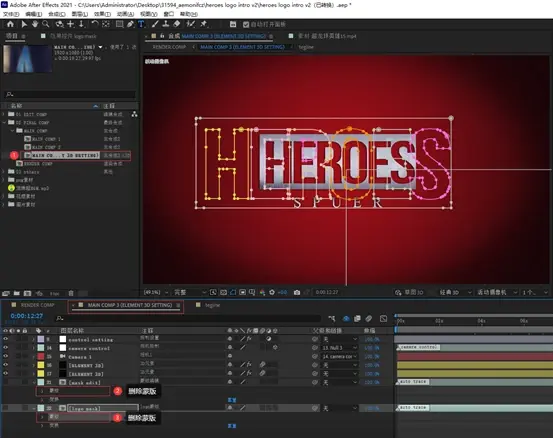Click the snapshot camera icon below viewer
The image size is (554, 439).
[297, 292]
